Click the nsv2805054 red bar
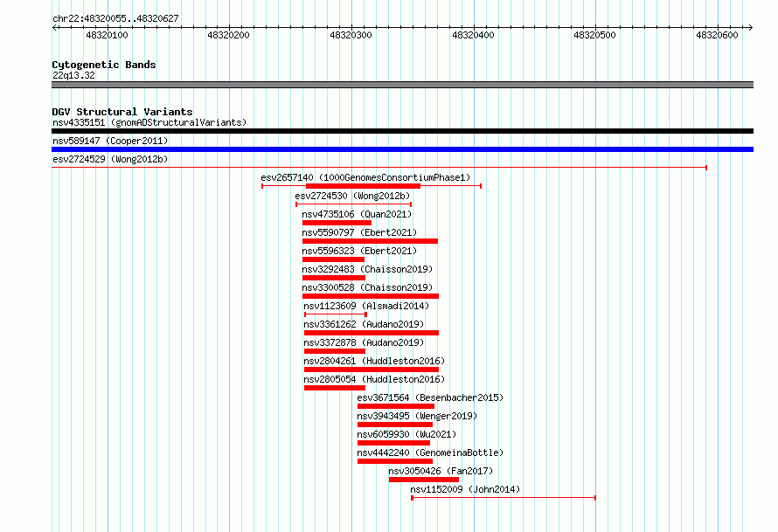Image resolution: width=778 pixels, height=532 pixels. (x=335, y=388)
